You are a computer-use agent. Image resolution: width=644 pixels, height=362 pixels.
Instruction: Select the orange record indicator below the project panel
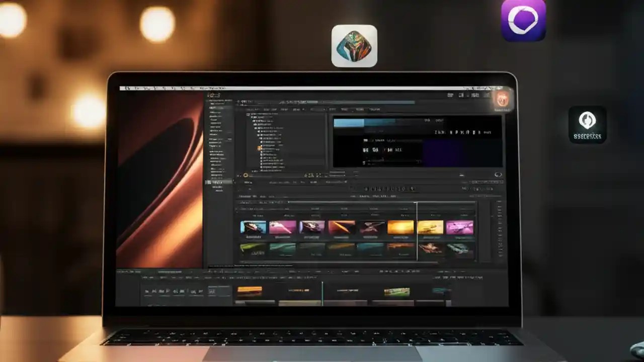tap(246, 174)
